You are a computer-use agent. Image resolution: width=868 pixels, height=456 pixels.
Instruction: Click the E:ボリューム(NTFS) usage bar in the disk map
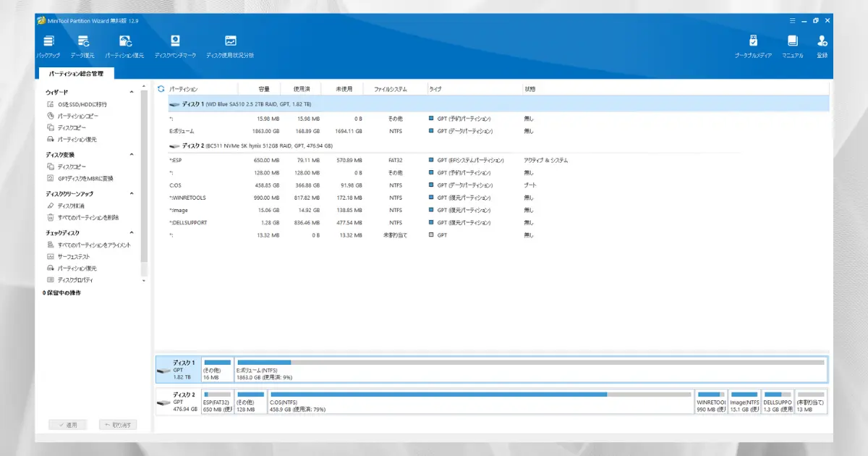pyautogui.click(x=531, y=362)
